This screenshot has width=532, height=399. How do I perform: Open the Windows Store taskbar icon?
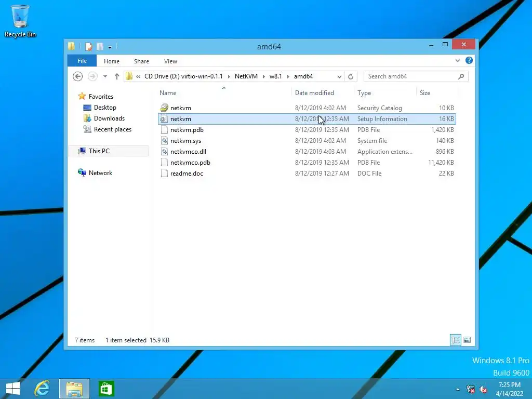(x=106, y=389)
